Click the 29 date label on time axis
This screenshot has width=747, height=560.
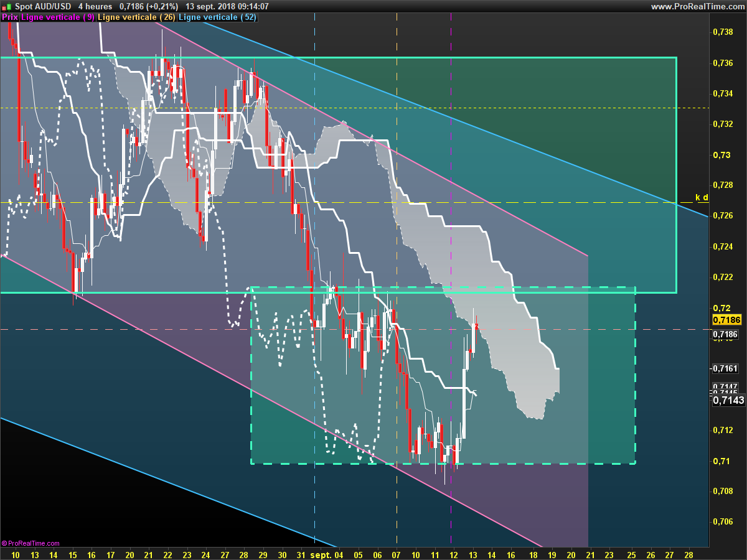pyautogui.click(x=263, y=554)
